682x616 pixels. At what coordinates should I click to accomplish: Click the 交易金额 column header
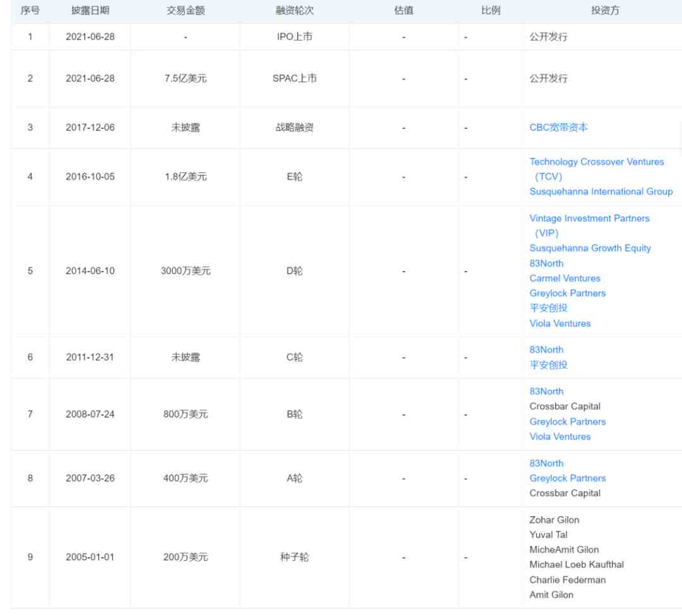click(185, 11)
